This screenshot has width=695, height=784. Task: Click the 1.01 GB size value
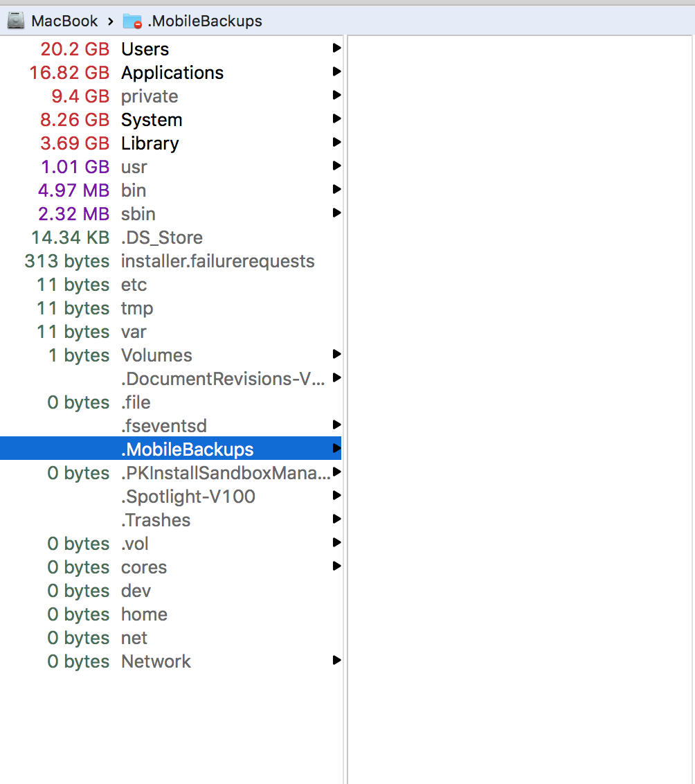[75, 166]
